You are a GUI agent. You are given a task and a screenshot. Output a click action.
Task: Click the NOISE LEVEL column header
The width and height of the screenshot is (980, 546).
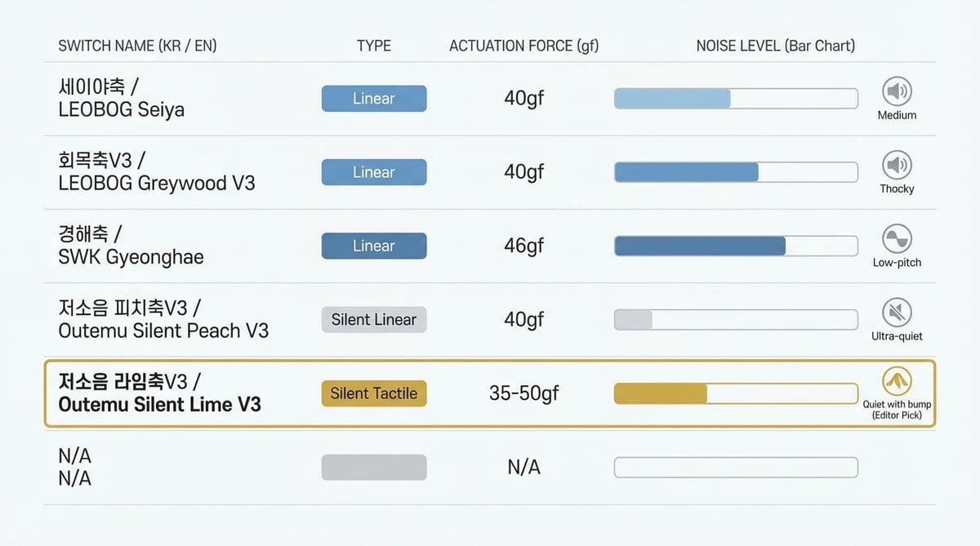click(775, 46)
